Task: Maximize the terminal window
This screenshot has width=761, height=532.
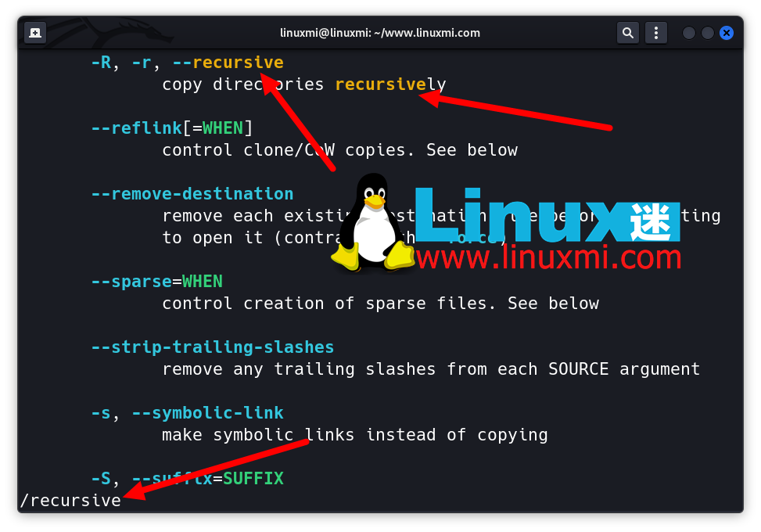Action: click(x=708, y=33)
